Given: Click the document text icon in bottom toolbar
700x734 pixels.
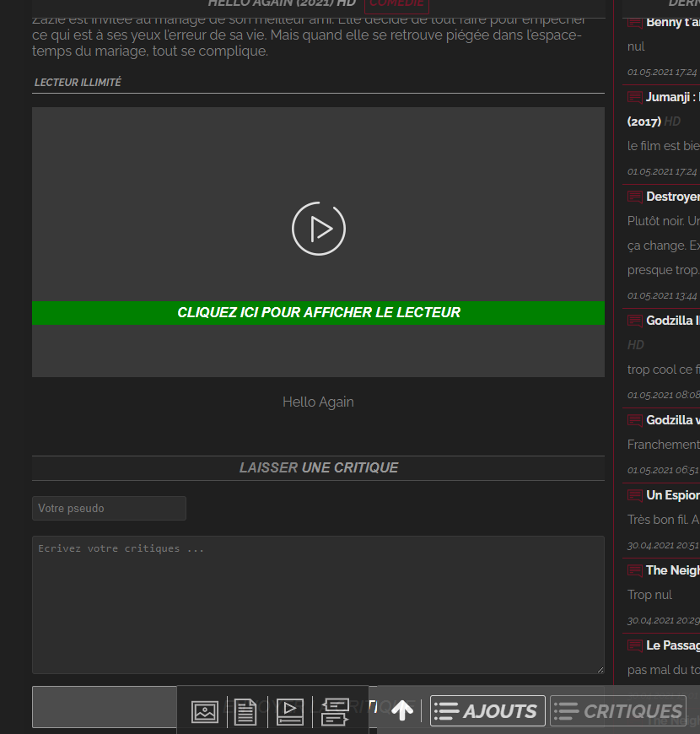Looking at the screenshot, I should [245, 712].
